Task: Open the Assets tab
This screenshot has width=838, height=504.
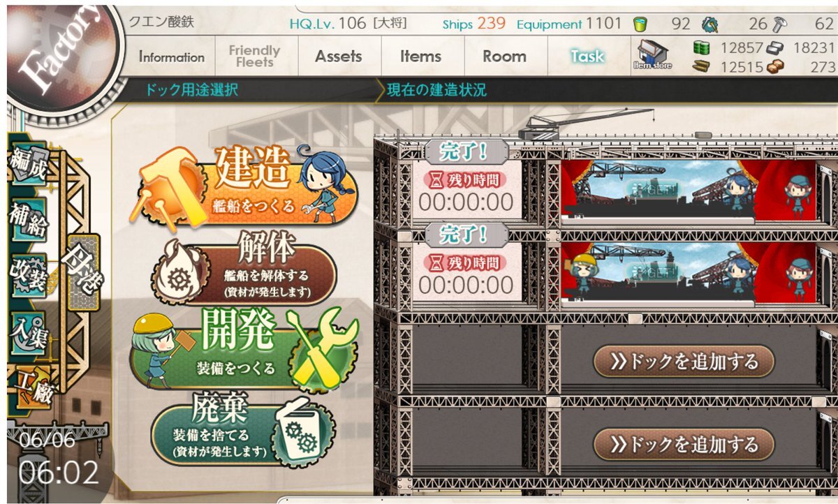Action: [x=339, y=57]
